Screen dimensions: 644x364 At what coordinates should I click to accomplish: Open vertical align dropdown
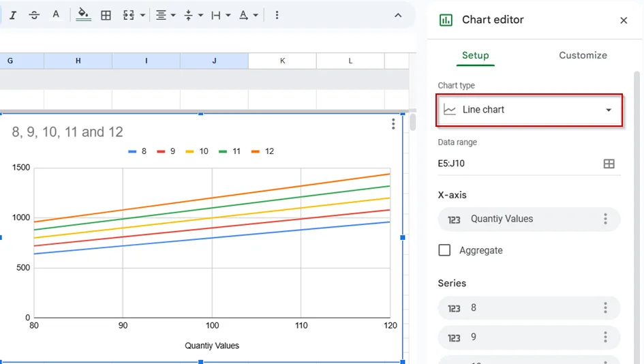(194, 15)
